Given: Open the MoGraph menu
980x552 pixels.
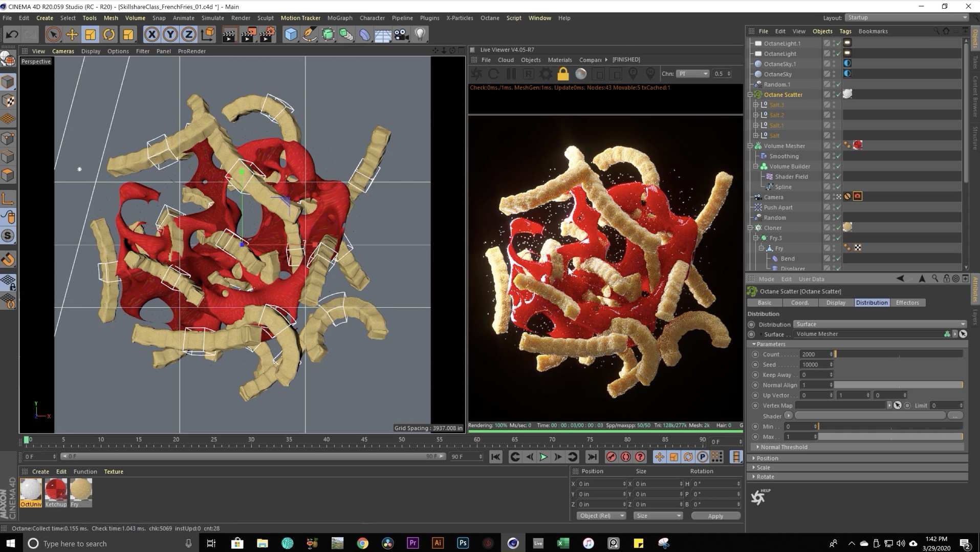Looking at the screenshot, I should [340, 18].
